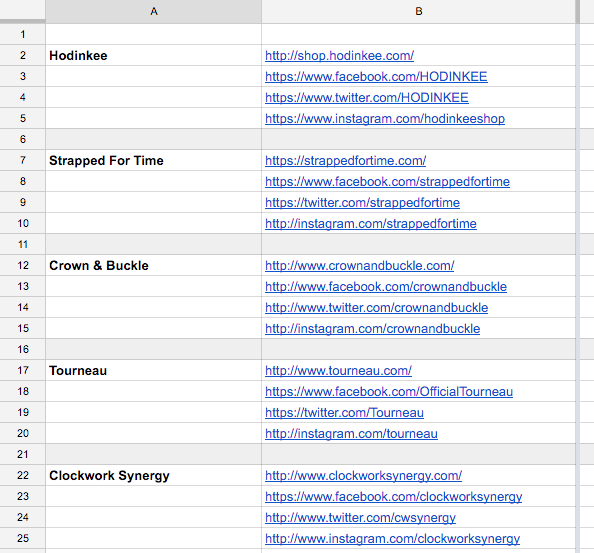The image size is (594, 553).
Task: Open the instagram.com/clockworksynergy link
Action: [x=392, y=538]
